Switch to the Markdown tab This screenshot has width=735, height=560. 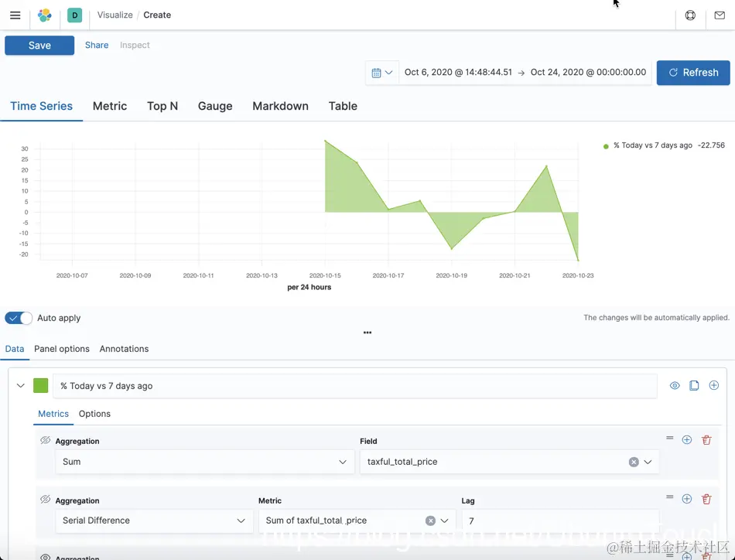coord(280,106)
